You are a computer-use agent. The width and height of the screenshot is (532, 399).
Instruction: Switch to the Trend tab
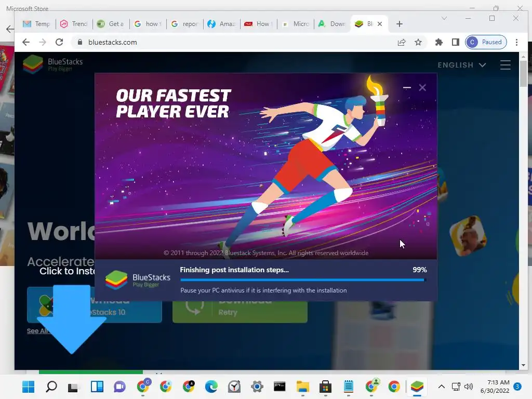pos(74,24)
